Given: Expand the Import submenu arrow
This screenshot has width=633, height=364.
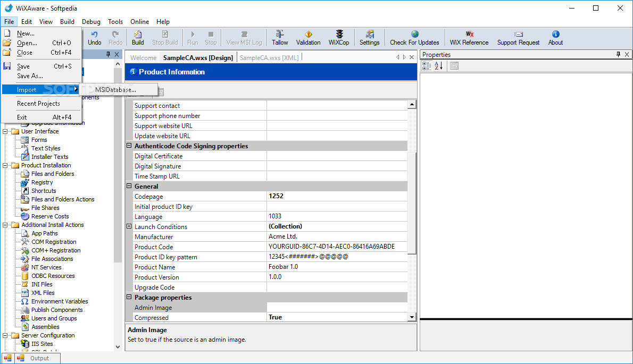Looking at the screenshot, I should pos(76,89).
